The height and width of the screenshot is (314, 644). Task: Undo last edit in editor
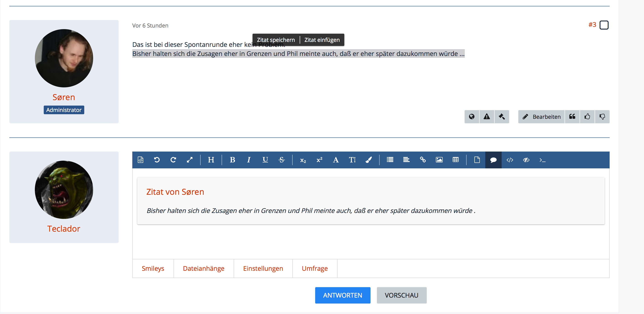157,160
